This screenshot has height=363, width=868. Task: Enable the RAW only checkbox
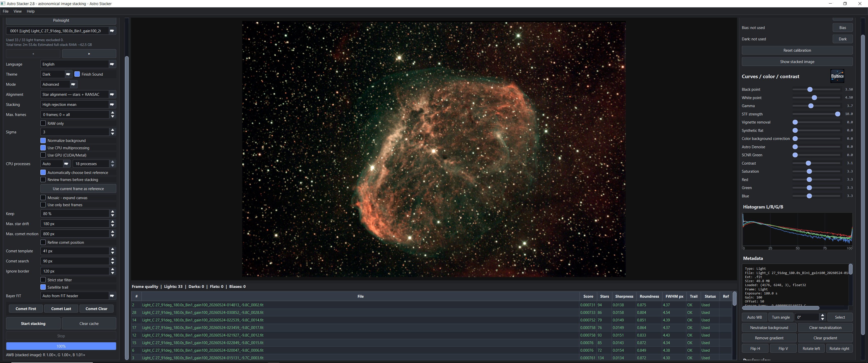(x=43, y=123)
